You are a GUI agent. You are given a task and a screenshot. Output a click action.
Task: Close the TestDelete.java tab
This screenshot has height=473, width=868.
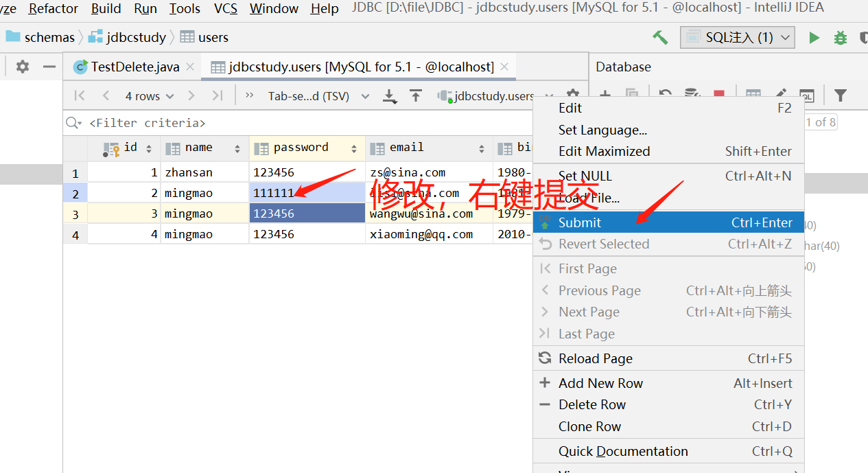[190, 67]
